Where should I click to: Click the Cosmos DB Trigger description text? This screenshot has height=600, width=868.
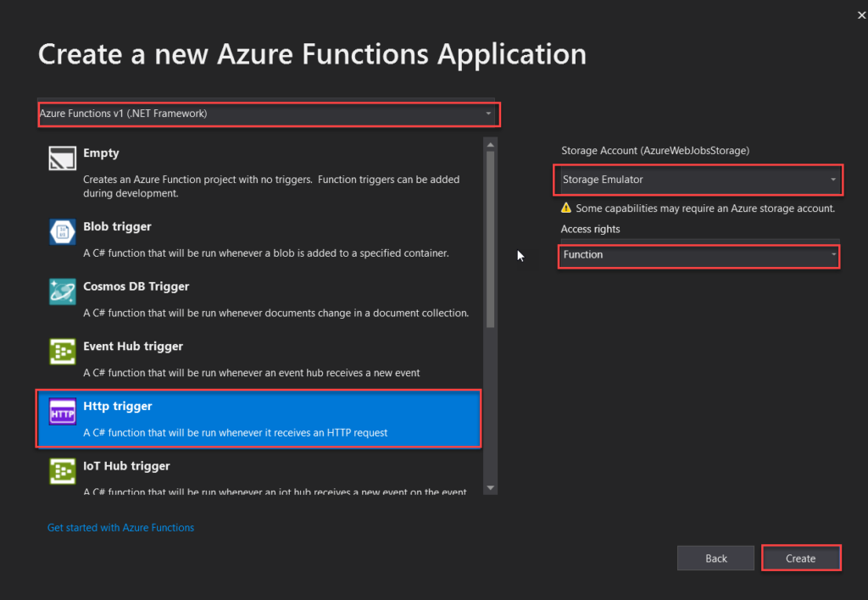pos(275,313)
